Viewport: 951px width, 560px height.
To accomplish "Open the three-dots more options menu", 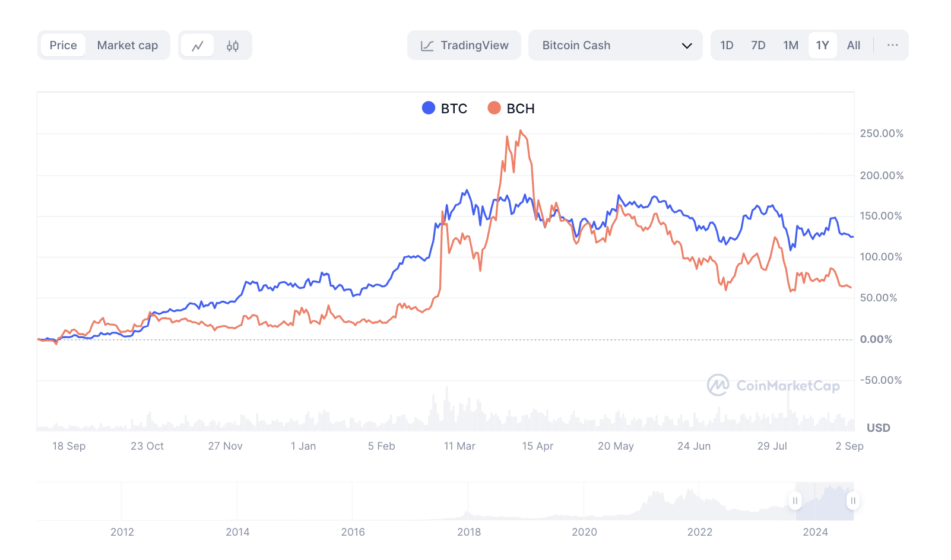I will pos(892,45).
